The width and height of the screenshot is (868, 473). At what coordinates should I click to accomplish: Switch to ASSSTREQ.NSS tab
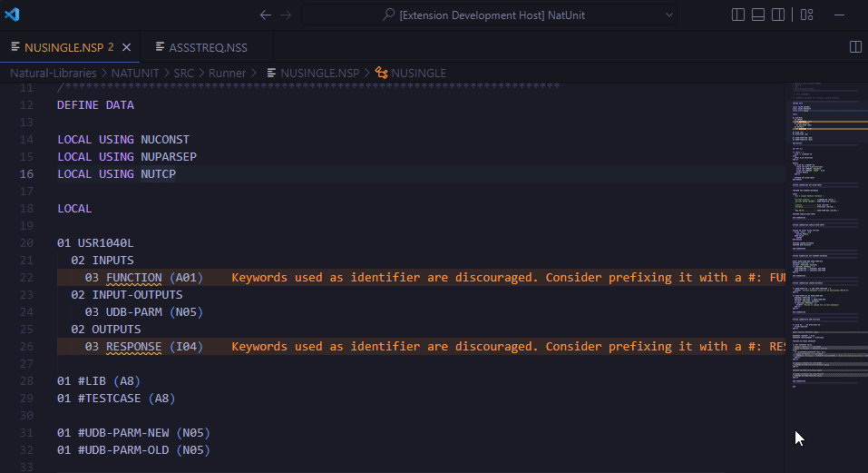click(208, 47)
